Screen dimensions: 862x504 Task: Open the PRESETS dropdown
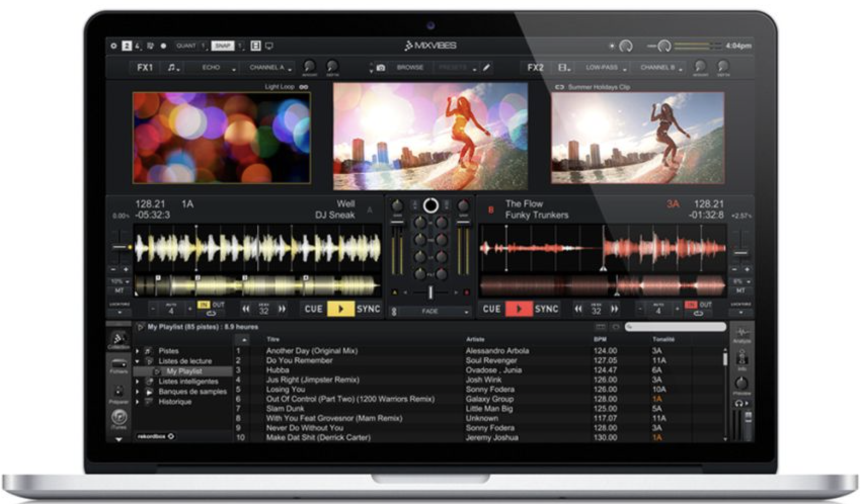coord(457,67)
